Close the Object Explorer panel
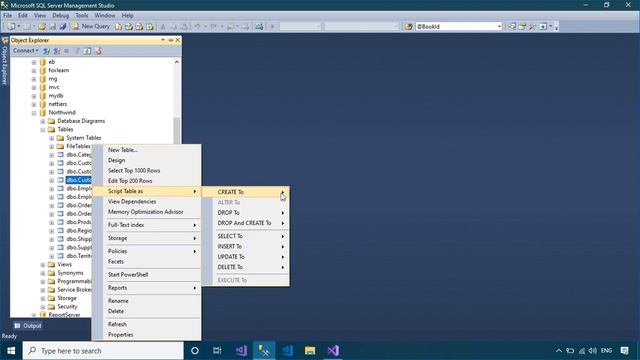This screenshot has height=360, width=640. click(178, 40)
